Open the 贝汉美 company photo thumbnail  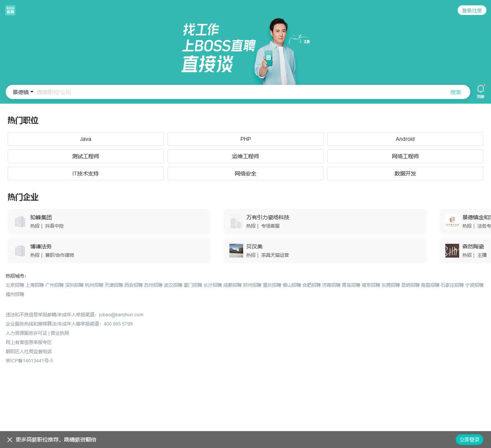[x=236, y=251]
